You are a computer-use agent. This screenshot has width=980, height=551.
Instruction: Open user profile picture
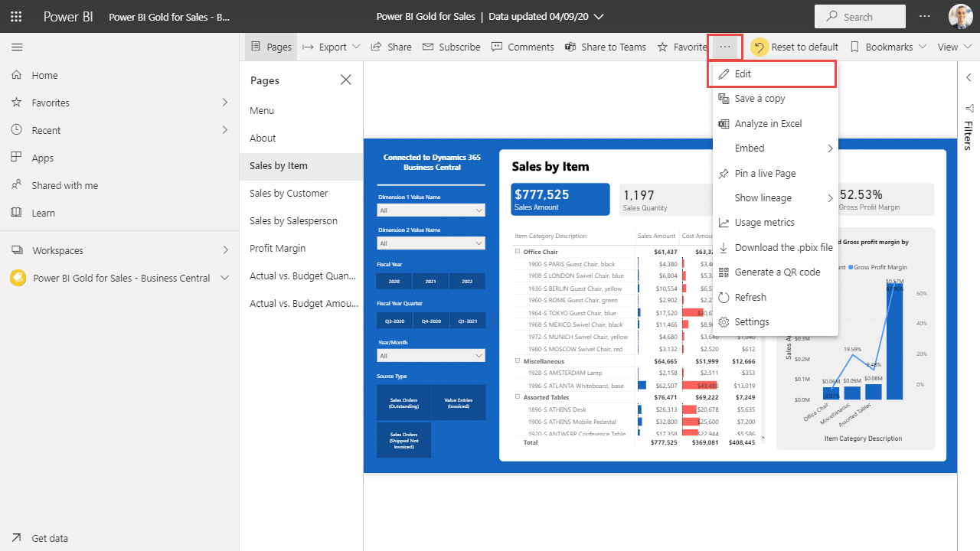[x=961, y=16]
